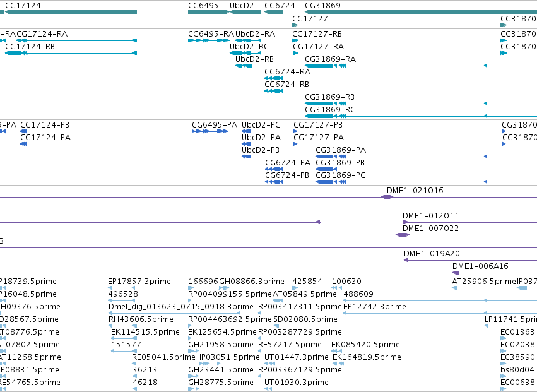Click protein CG6724-PB

287,175
